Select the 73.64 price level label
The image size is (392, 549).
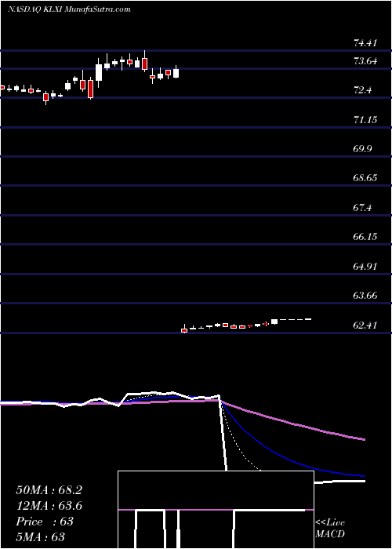click(x=365, y=62)
